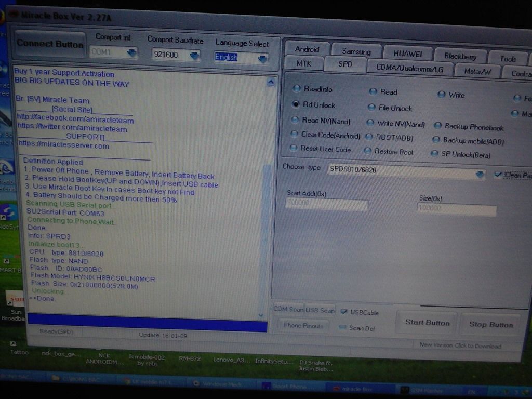Open the HUAWEI tab
The height and width of the screenshot is (399, 532).
[407, 54]
